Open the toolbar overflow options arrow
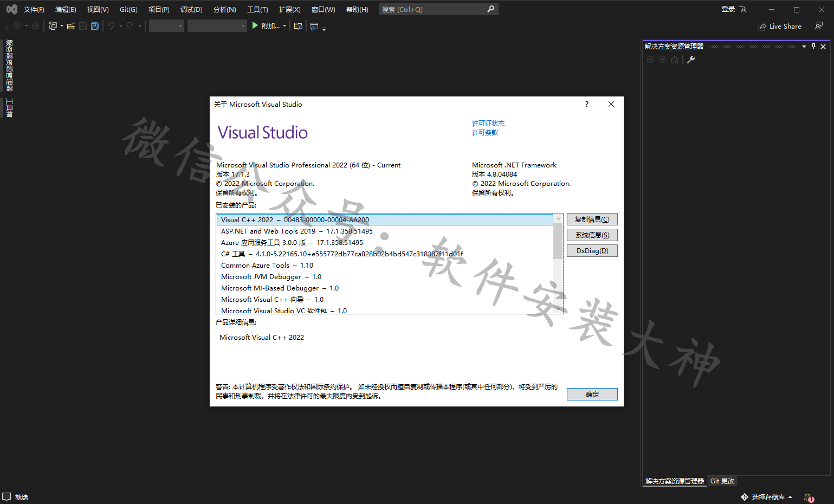Screen dimensions: 834x504 point(324,29)
